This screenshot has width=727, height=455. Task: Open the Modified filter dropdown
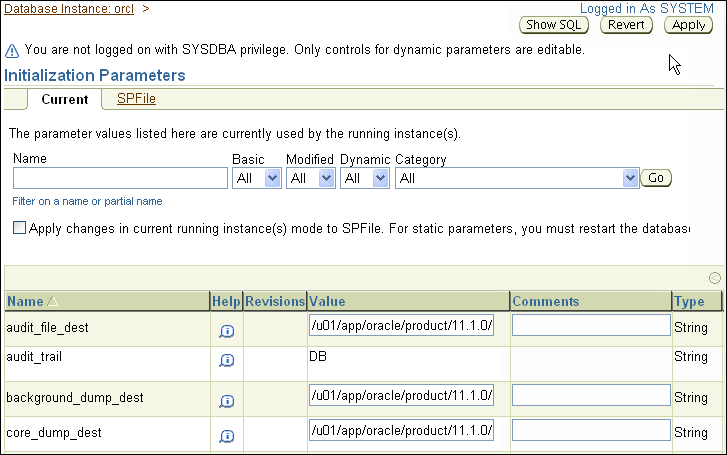click(311, 178)
